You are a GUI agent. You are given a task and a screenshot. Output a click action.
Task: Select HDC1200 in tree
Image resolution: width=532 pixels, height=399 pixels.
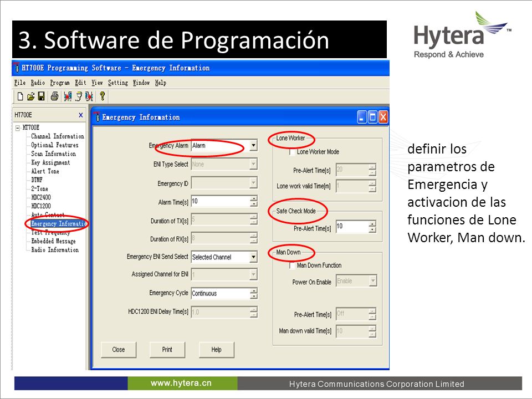pyautogui.click(x=40, y=206)
